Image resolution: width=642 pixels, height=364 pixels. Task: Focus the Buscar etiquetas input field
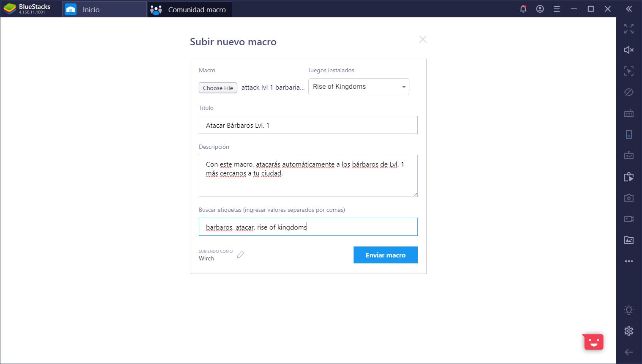click(x=308, y=227)
